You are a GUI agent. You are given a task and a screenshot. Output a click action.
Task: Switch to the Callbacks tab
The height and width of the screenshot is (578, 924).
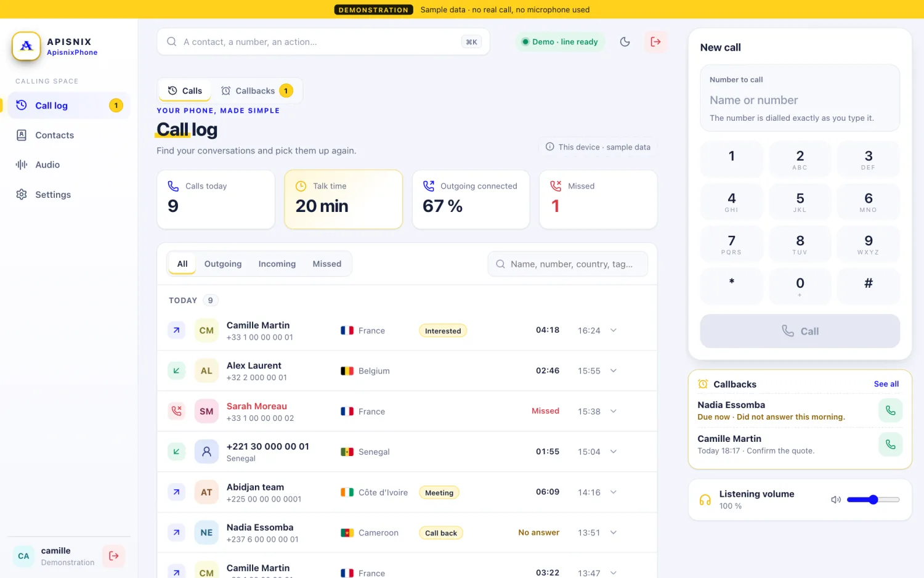point(257,91)
